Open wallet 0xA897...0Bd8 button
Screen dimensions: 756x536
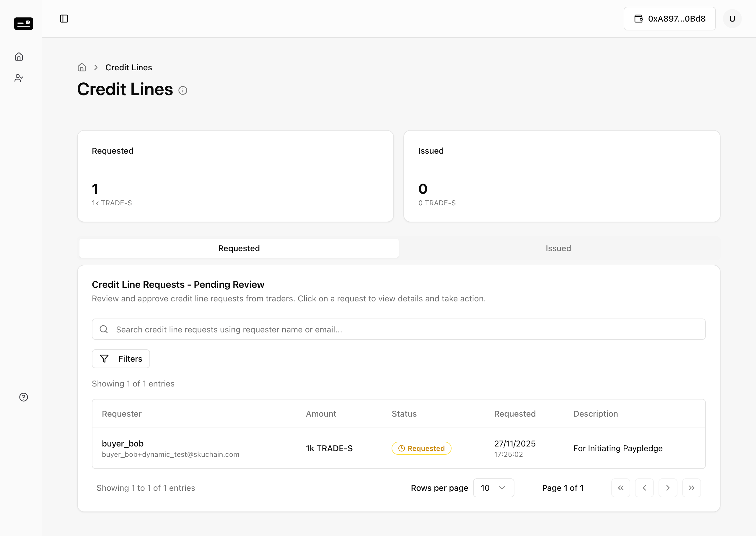point(669,19)
